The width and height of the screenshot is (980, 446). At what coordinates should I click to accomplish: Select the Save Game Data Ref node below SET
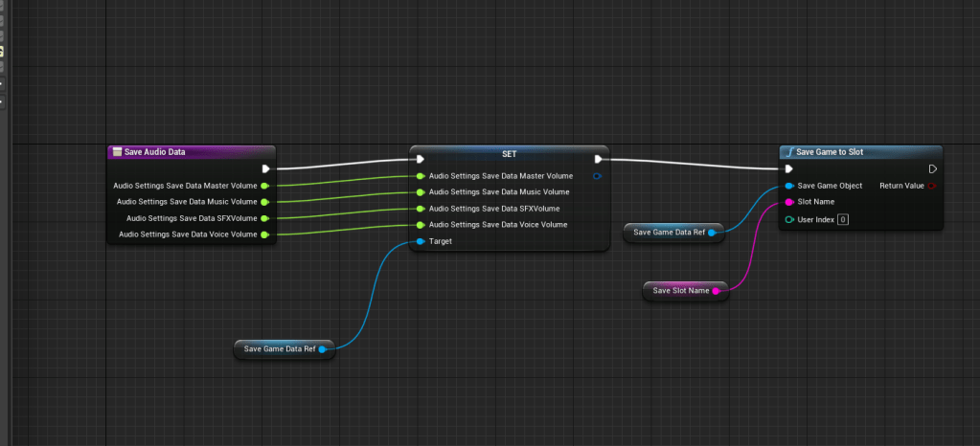[x=279, y=349]
